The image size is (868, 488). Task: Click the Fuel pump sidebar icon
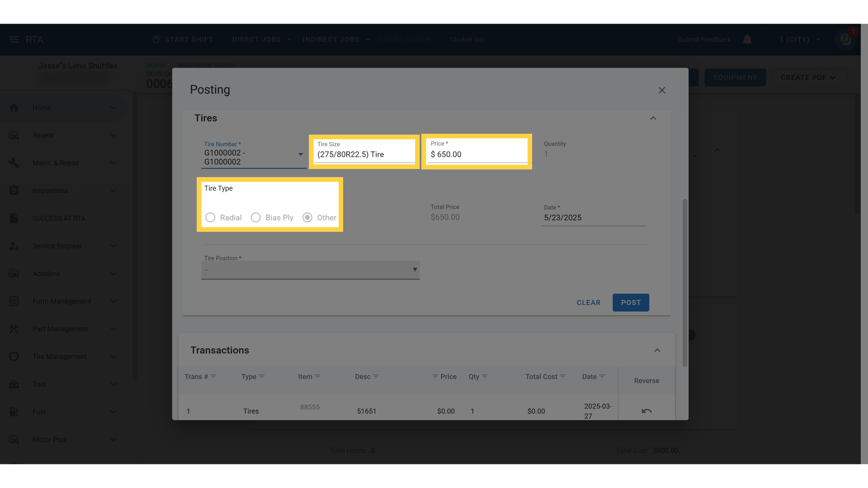click(14, 412)
